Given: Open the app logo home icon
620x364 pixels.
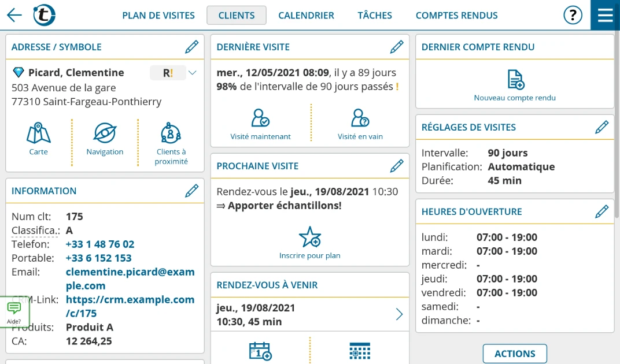Looking at the screenshot, I should pyautogui.click(x=44, y=15).
